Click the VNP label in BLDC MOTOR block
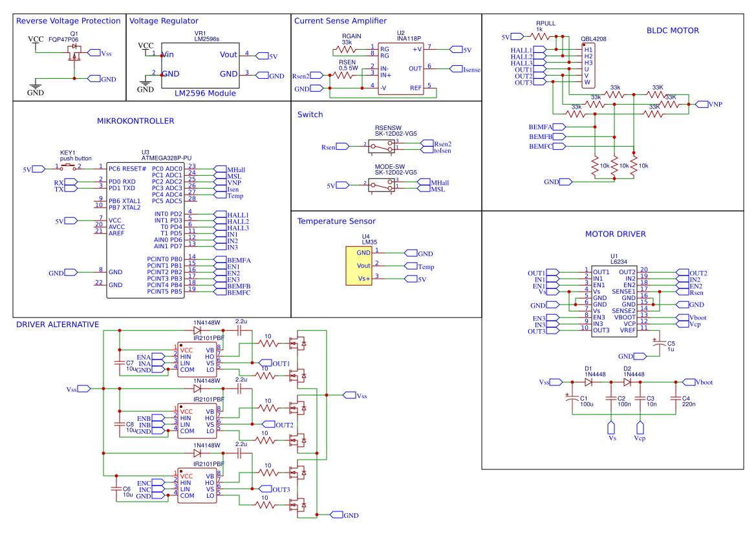Image resolution: width=756 pixels, height=534 pixels. coord(709,104)
